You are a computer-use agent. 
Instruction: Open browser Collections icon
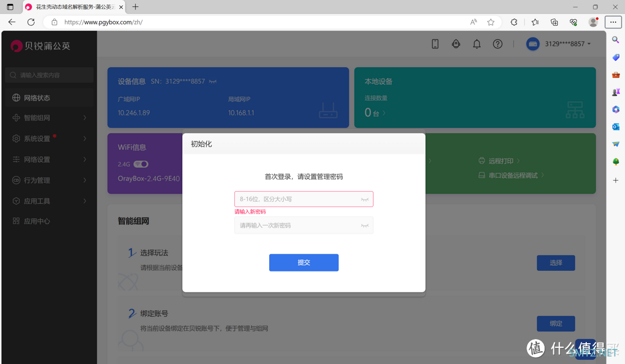(x=554, y=22)
